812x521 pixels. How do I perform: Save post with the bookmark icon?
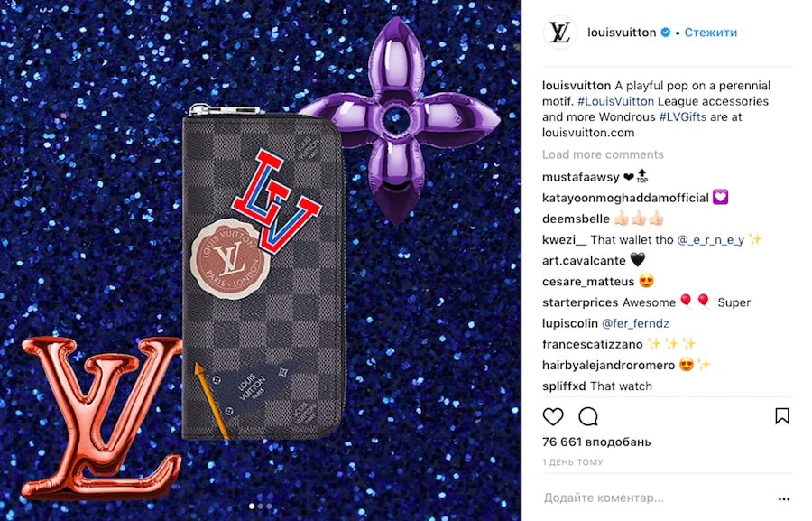click(x=782, y=415)
